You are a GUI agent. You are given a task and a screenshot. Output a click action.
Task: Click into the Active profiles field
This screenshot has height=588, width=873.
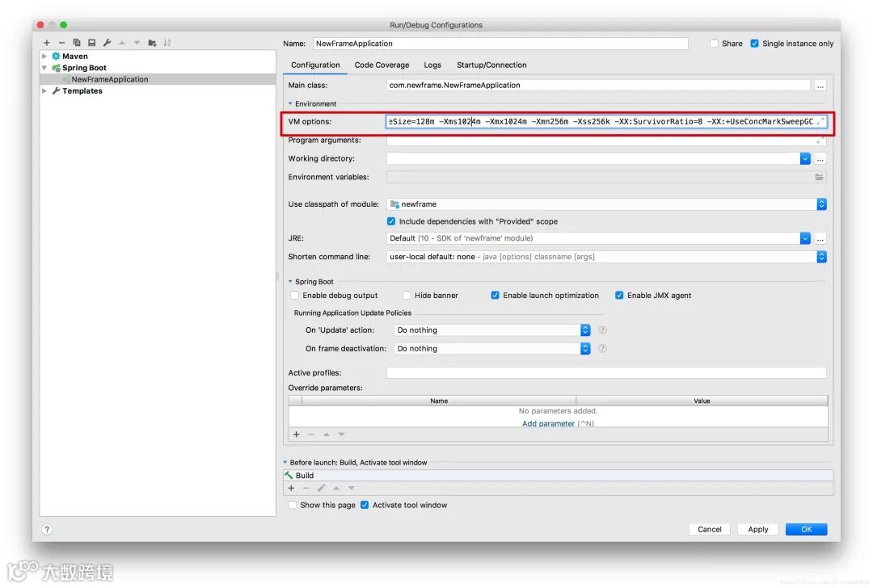click(x=606, y=372)
